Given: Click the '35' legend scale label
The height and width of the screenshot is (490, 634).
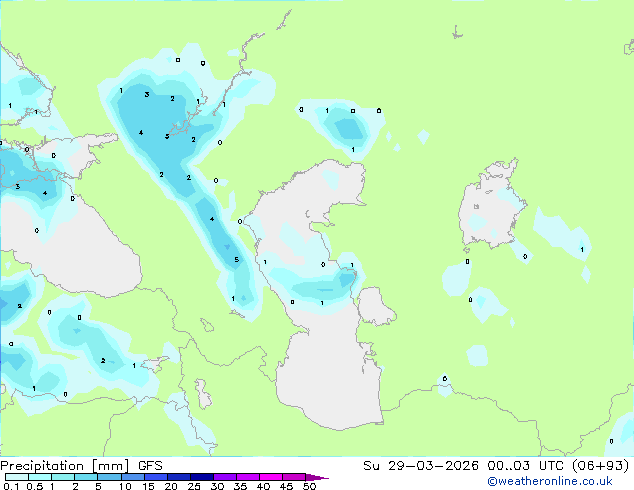Looking at the screenshot, I should (240, 486).
